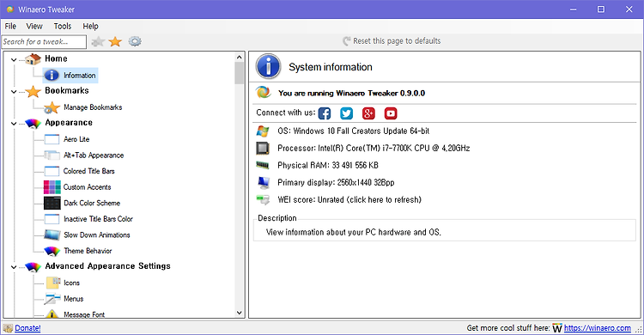Click the Aero Lite window icon
The image size is (644, 335).
(52, 139)
